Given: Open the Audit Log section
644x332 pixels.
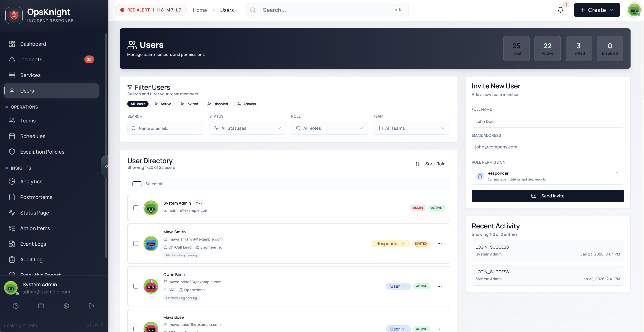Looking at the screenshot, I should [31, 260].
